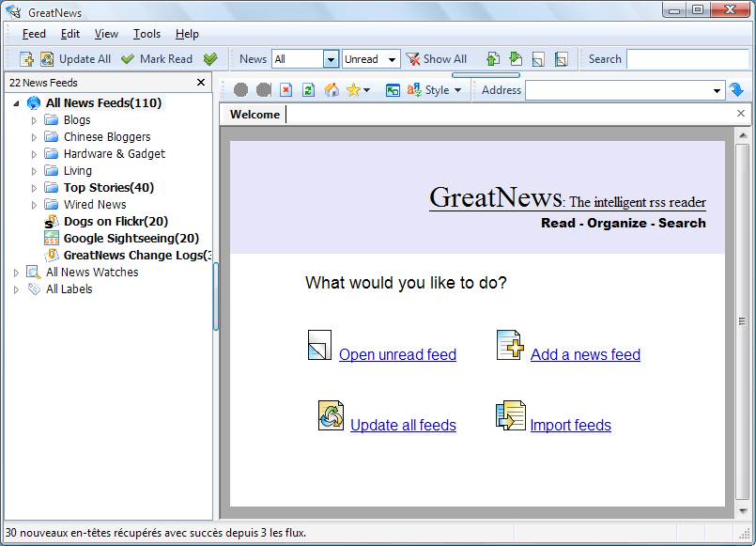Select the Top Stories(40) folder label

109,188
